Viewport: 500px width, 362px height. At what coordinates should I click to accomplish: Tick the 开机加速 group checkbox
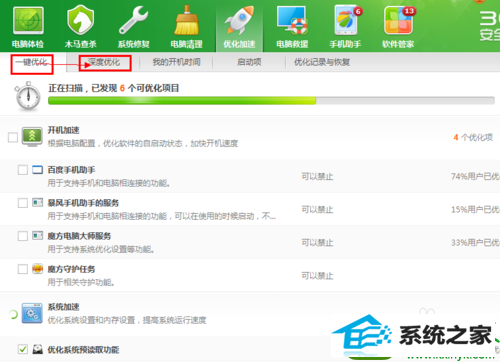click(13, 137)
